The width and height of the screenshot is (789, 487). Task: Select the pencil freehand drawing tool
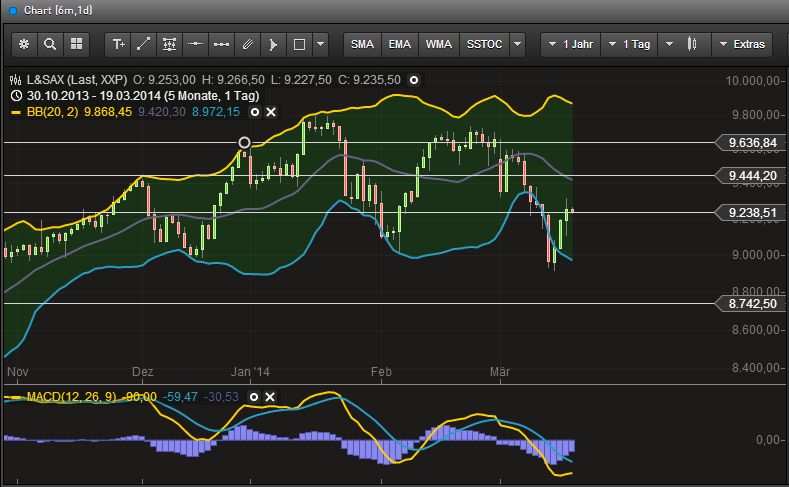[247, 44]
